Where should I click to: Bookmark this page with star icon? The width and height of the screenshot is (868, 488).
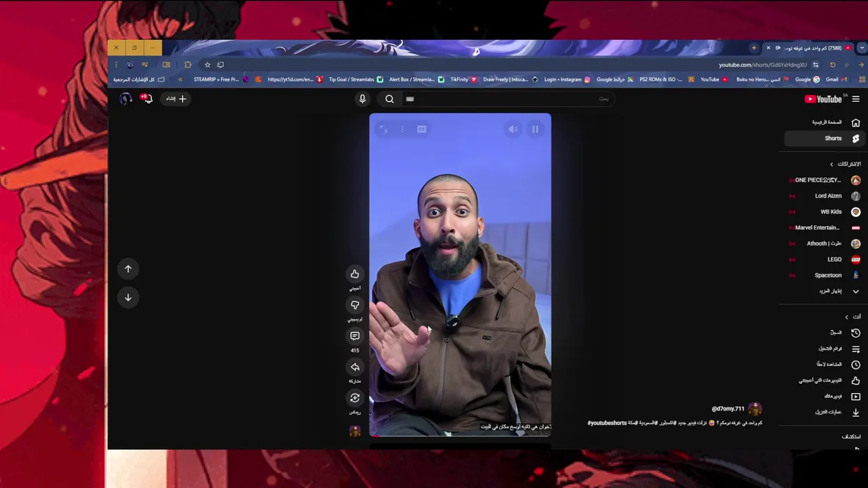click(x=208, y=65)
